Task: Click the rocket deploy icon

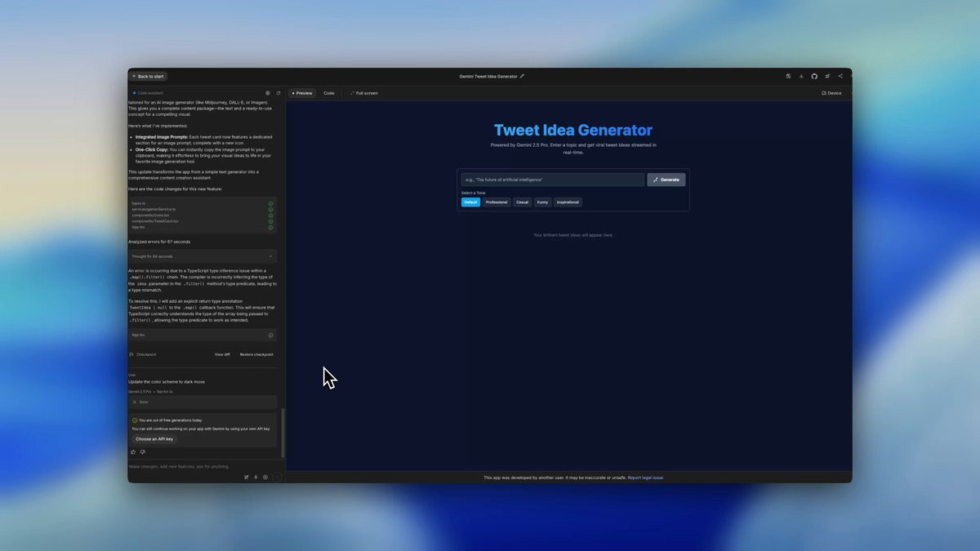Action: click(x=827, y=76)
